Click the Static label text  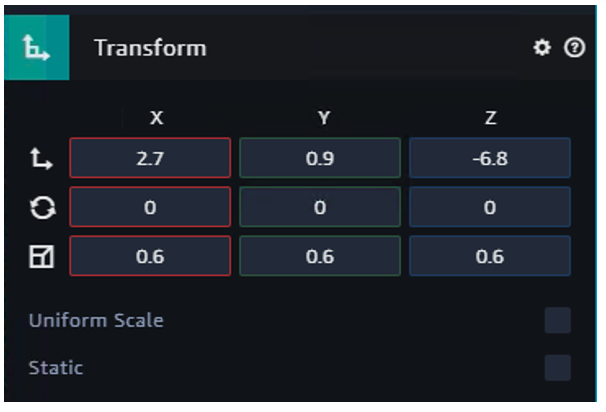[56, 368]
